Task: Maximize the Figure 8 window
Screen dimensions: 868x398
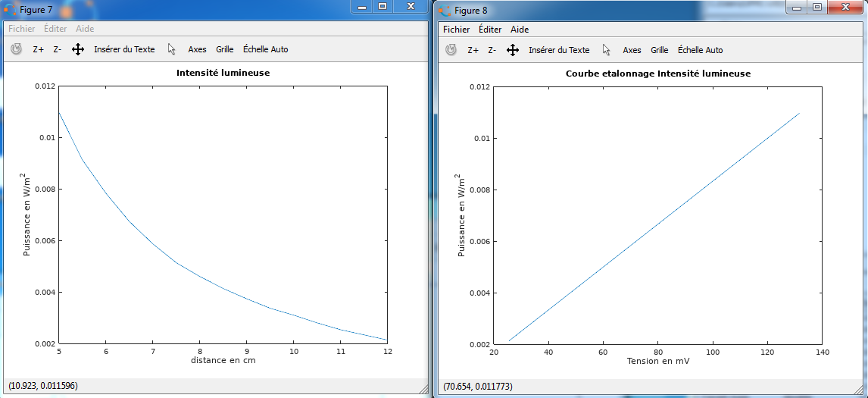Action: tap(817, 7)
